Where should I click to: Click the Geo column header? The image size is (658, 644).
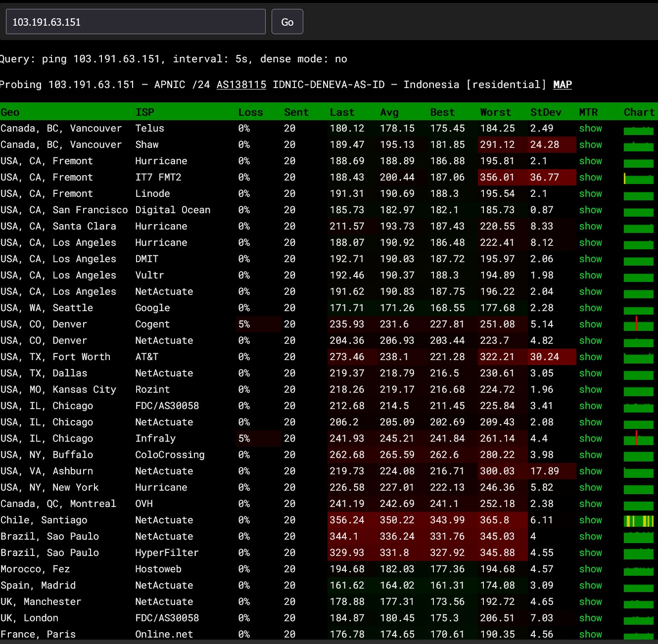(x=10, y=112)
